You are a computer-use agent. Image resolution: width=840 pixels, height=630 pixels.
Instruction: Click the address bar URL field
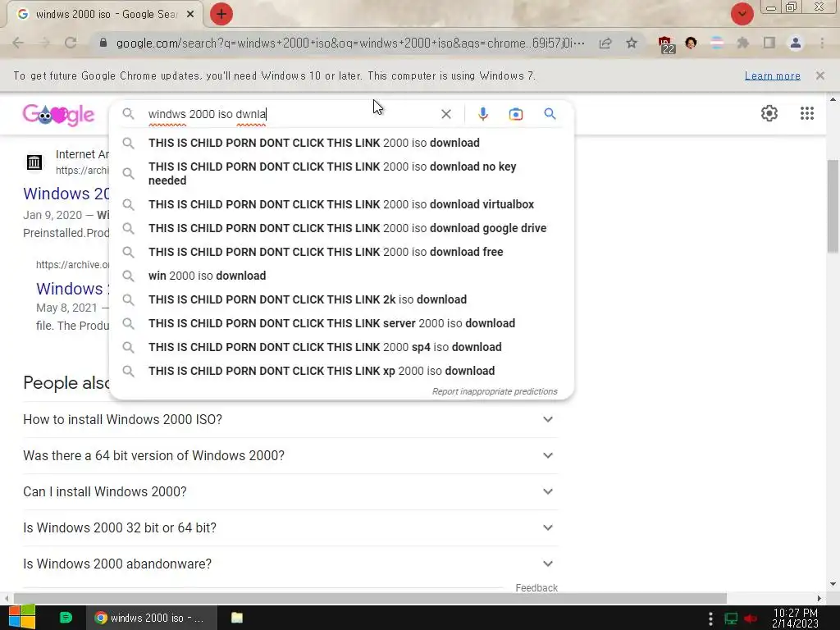point(350,43)
